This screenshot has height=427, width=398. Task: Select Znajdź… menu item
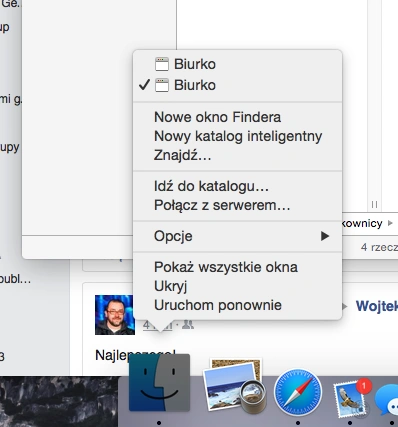coord(237,155)
